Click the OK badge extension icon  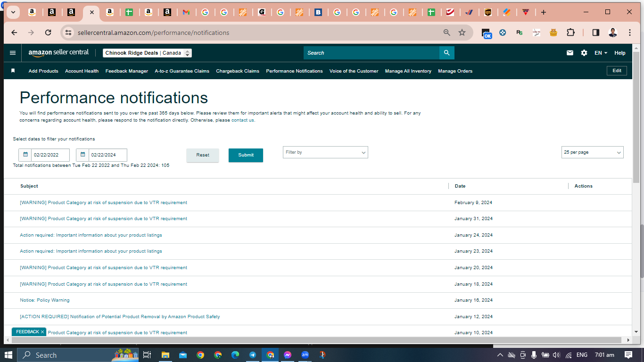tap(487, 33)
